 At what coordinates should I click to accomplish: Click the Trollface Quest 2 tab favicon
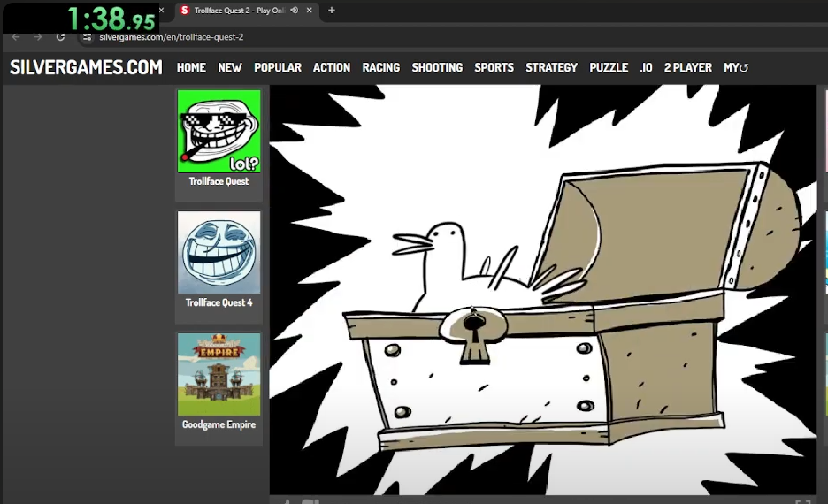(184, 10)
